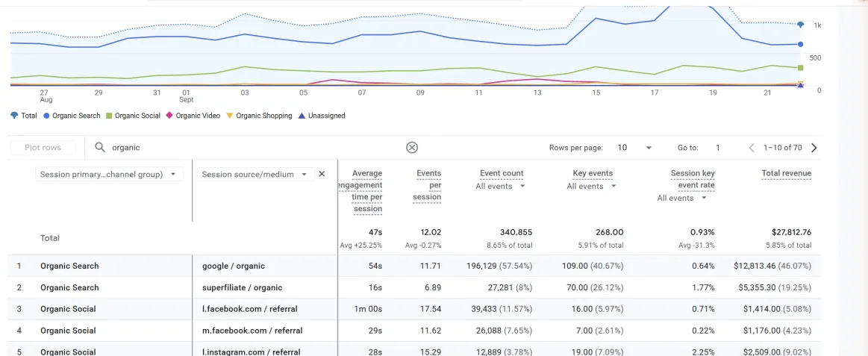Select l.instagram.com / referral row
Image resolution: width=868 pixels, height=356 pixels.
click(x=415, y=350)
